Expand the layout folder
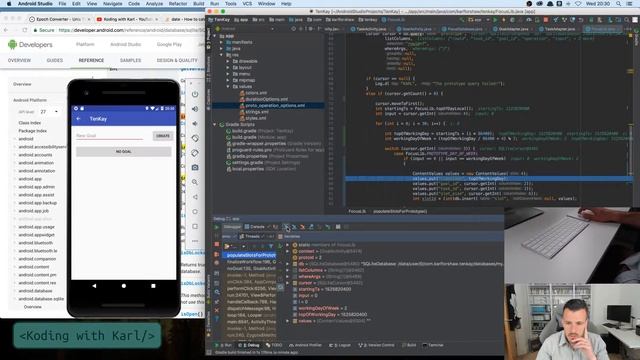Screen dimensions: 640x360 [228, 67]
